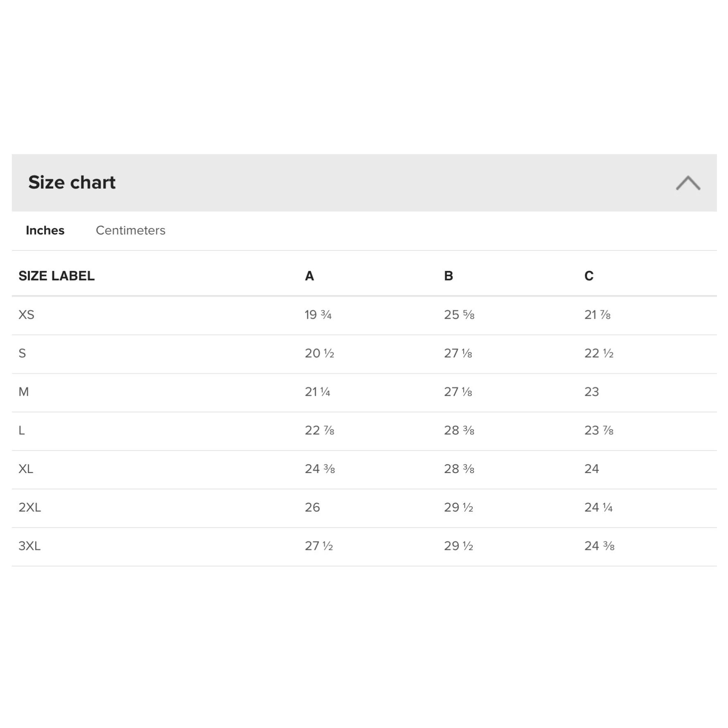
Task: Click the 25 ⅝ value for XS
Action: click(x=459, y=315)
